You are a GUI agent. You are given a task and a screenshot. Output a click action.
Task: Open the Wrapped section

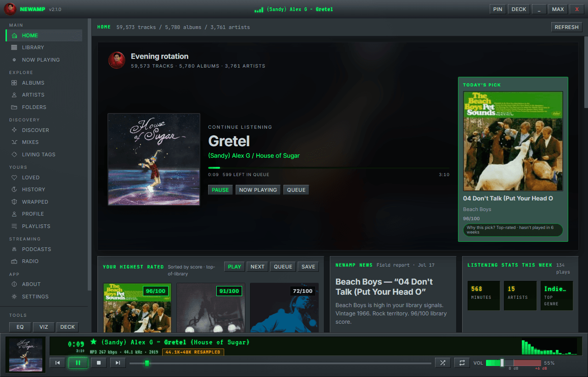(x=44, y=202)
